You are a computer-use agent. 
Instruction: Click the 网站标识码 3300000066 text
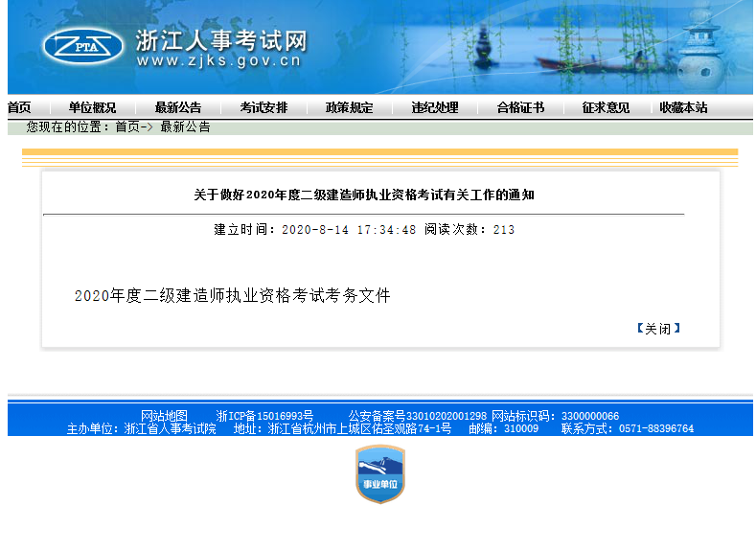556,416
